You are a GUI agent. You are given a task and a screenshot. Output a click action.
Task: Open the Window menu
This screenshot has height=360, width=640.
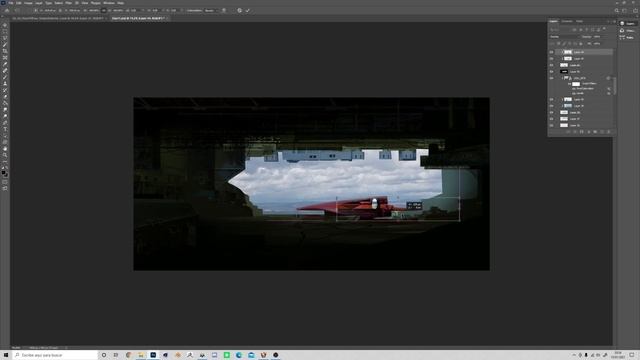point(109,3)
